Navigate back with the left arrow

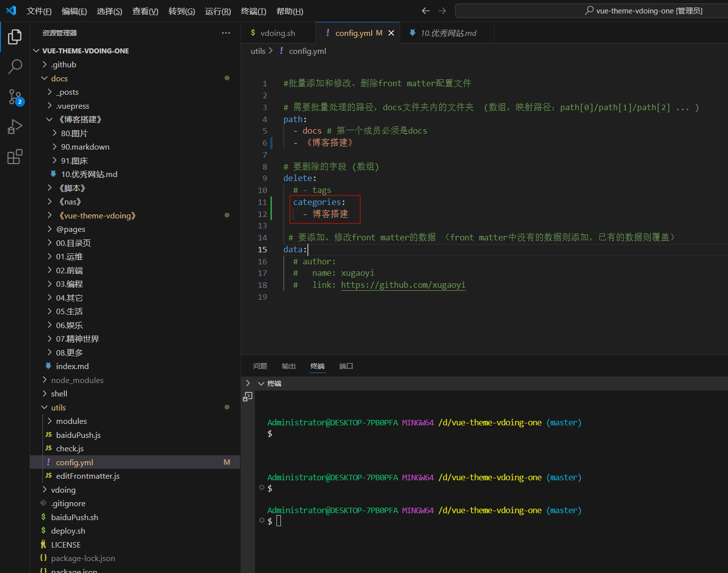(x=426, y=10)
